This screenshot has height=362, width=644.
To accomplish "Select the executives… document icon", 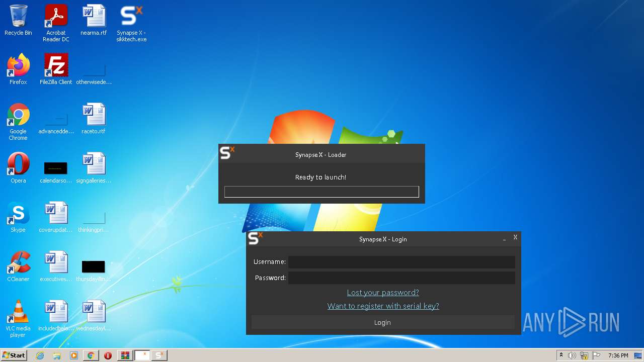I will 56,266.
